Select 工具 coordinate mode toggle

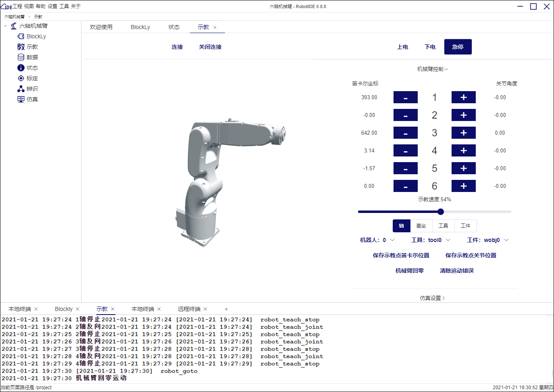[443, 226]
